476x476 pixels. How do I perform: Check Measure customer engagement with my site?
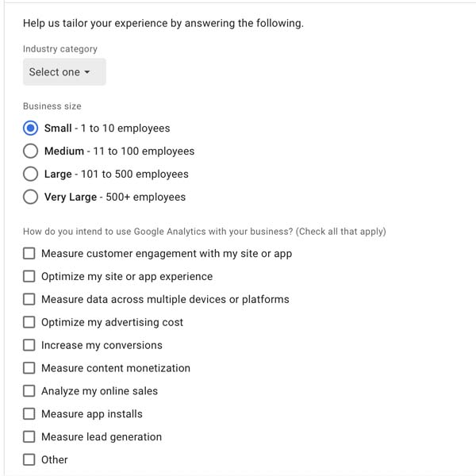coord(29,253)
